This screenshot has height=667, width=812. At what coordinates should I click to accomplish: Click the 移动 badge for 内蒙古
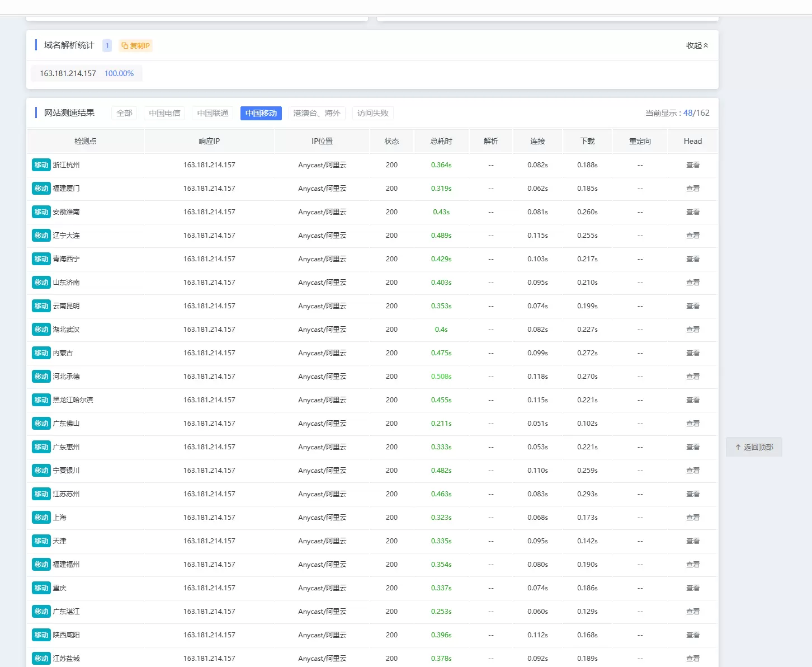tap(41, 353)
